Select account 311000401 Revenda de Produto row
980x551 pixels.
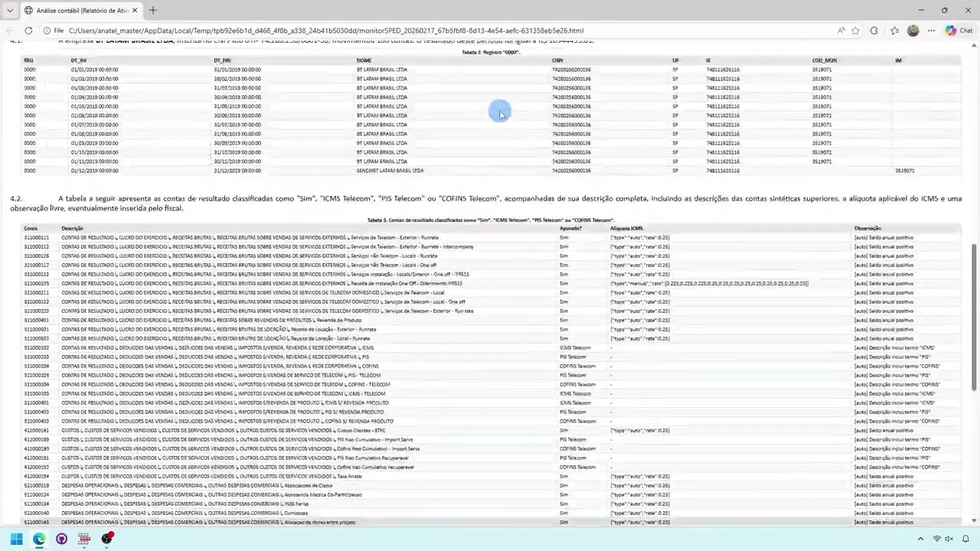490,320
